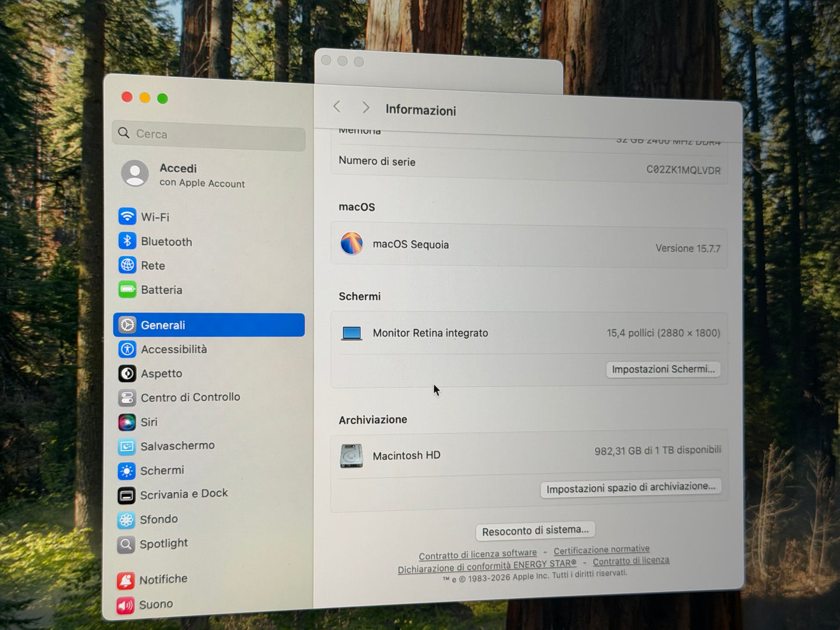
Task: Click the red close button of Informazioni
Action: 127,97
